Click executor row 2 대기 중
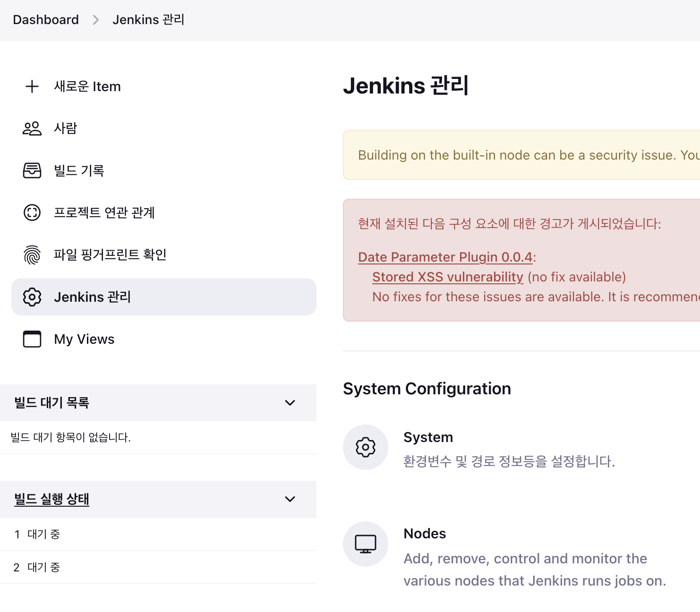700x612 pixels. coord(158,567)
